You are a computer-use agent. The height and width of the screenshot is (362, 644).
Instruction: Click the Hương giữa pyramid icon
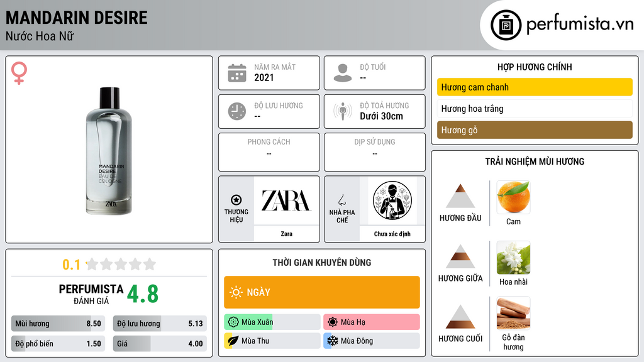[460, 256]
